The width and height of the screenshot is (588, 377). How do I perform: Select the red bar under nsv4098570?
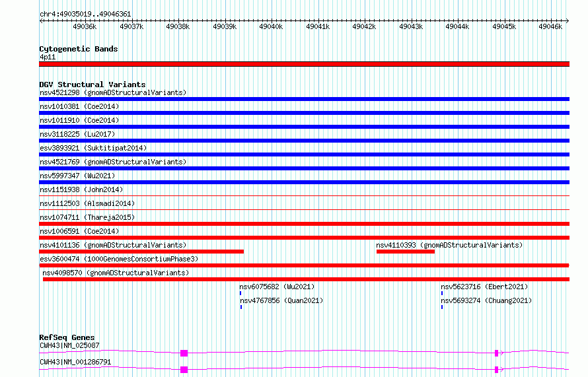click(306, 279)
